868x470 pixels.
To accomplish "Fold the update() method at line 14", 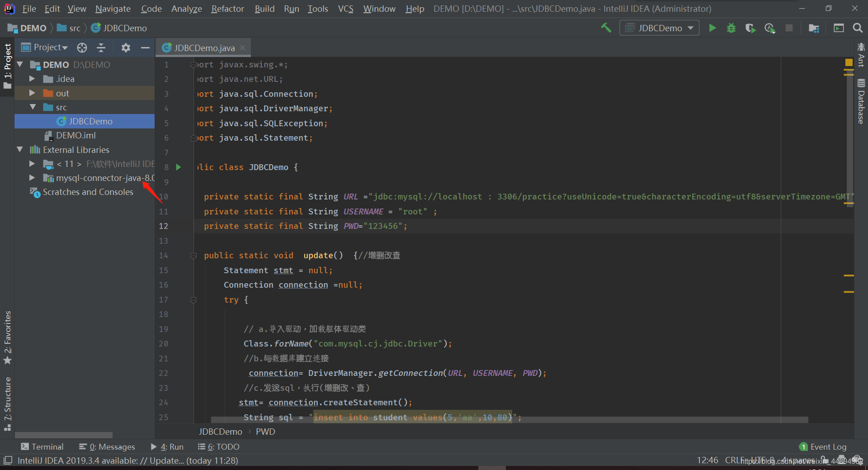I will [193, 256].
